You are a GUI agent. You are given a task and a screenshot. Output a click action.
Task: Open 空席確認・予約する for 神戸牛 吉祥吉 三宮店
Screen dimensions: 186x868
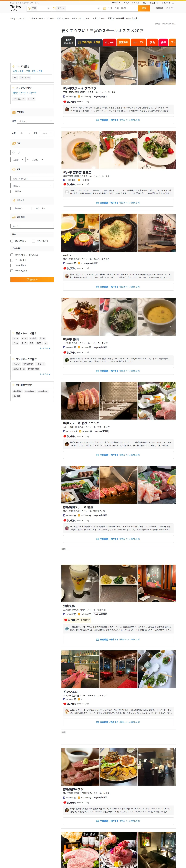118,203
